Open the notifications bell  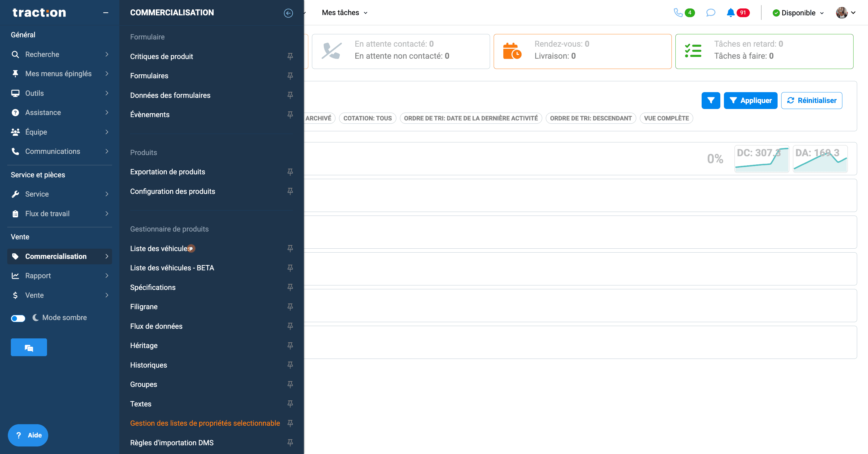pos(730,13)
